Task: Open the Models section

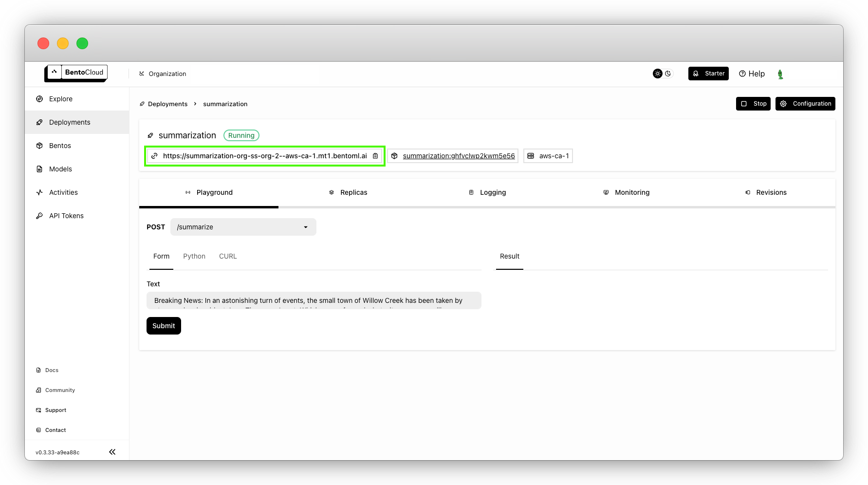Action: [x=77, y=169]
